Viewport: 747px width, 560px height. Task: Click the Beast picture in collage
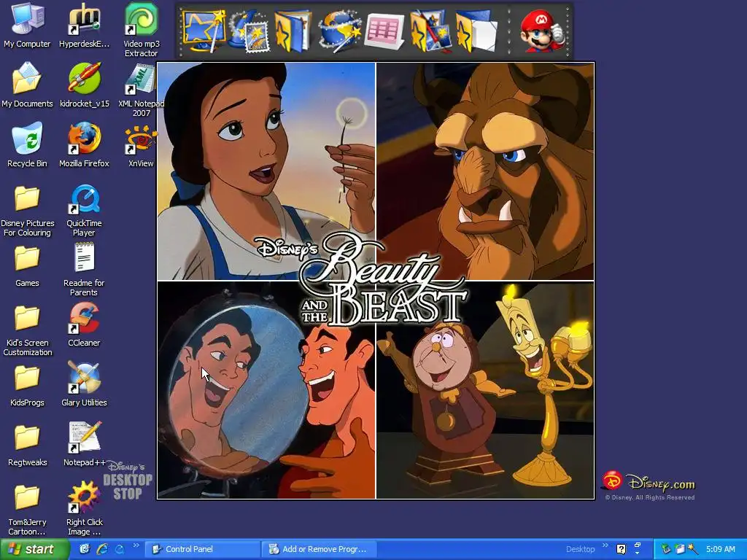pos(485,171)
